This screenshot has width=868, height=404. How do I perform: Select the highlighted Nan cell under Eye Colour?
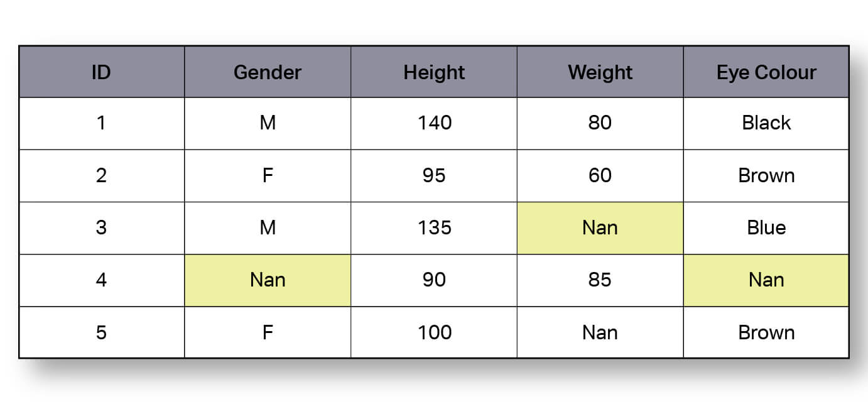[766, 280]
